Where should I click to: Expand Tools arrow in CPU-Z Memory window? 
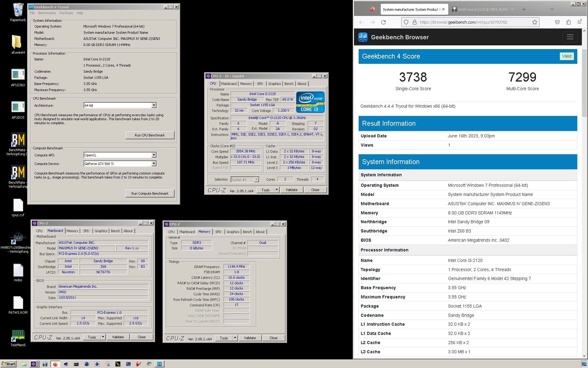click(235, 338)
